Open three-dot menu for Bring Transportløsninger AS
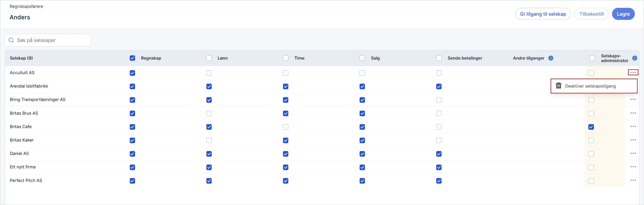The image size is (644, 205). tap(633, 99)
